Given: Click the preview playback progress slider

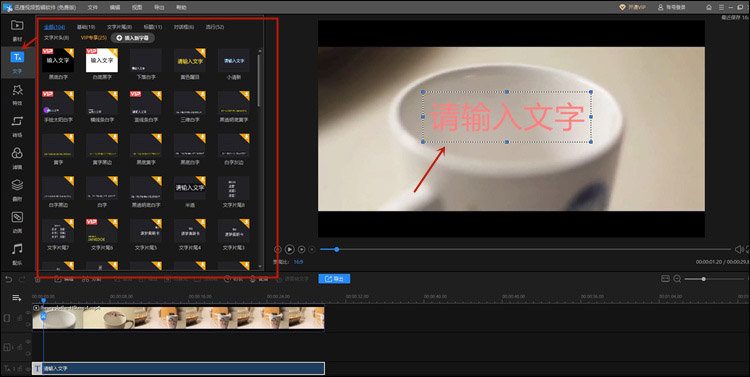Looking at the screenshot, I should (x=525, y=249).
